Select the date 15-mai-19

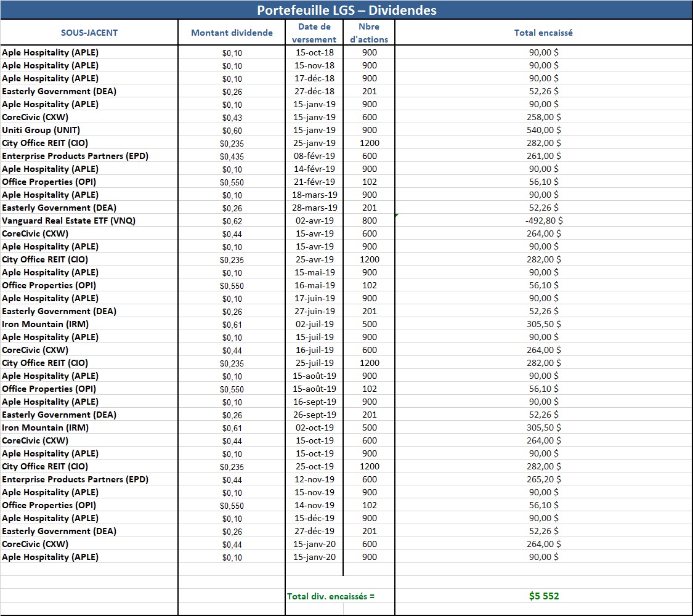[x=315, y=272]
